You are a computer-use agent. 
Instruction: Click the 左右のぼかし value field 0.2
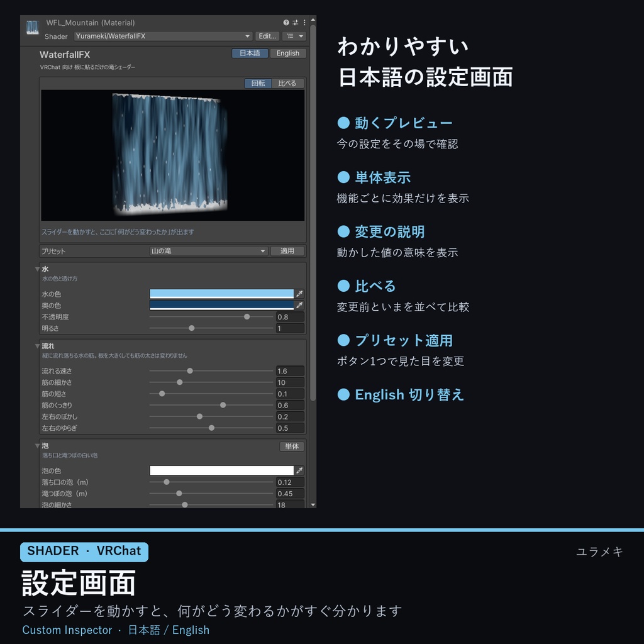(x=290, y=416)
